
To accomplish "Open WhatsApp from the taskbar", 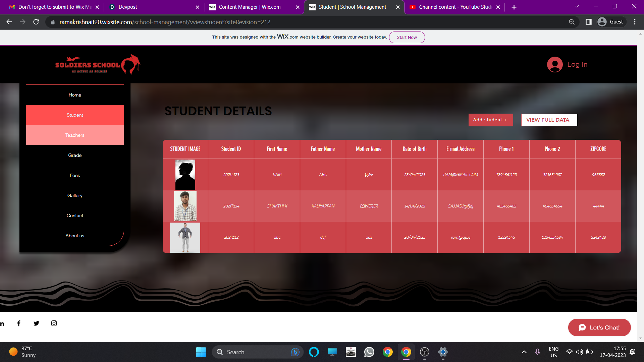I will [x=369, y=352].
